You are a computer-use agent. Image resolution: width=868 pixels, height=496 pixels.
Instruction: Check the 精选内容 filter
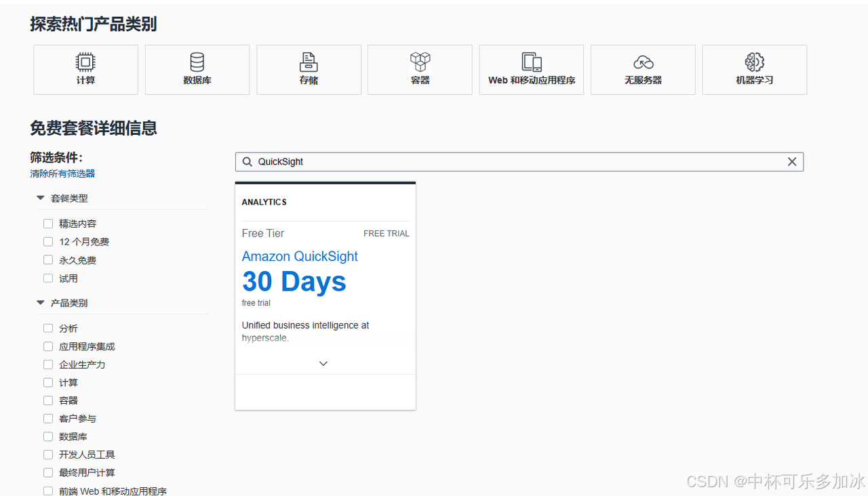pyautogui.click(x=48, y=224)
